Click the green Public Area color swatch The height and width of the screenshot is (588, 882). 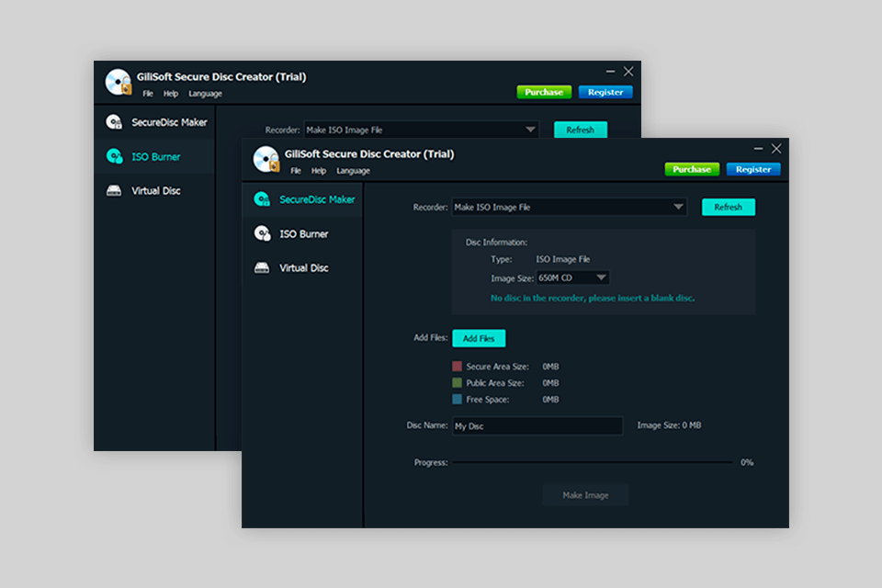457,382
